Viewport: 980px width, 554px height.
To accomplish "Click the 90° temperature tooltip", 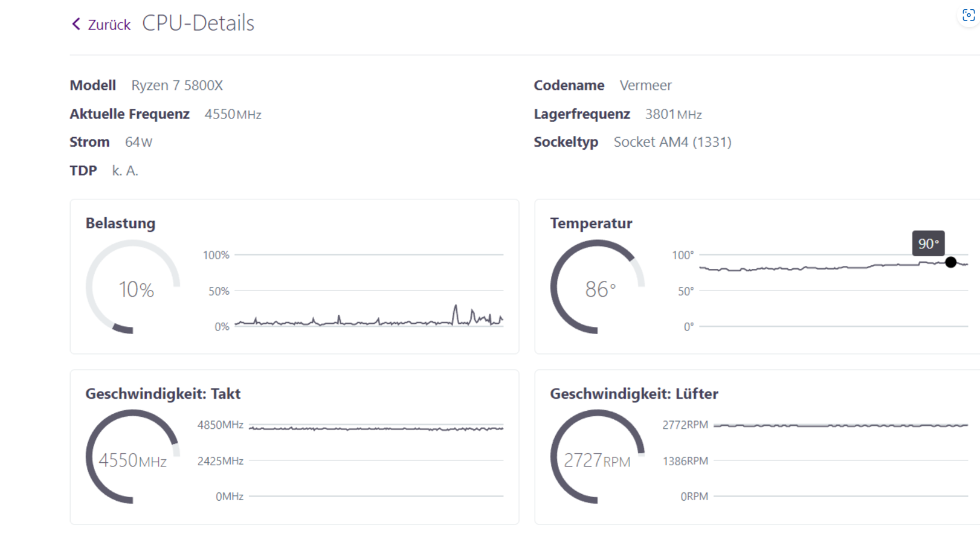I will pos(928,243).
